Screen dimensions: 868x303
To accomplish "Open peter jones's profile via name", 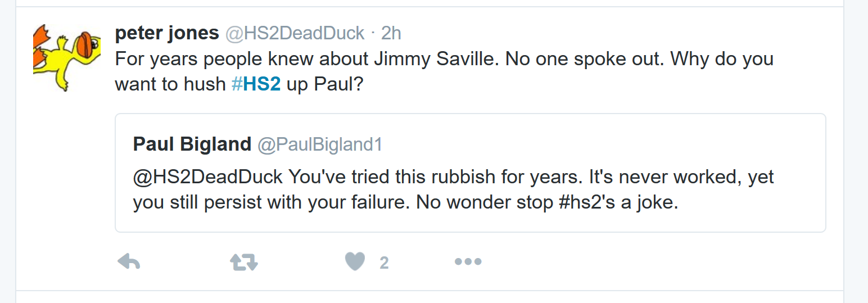I will 166,33.
